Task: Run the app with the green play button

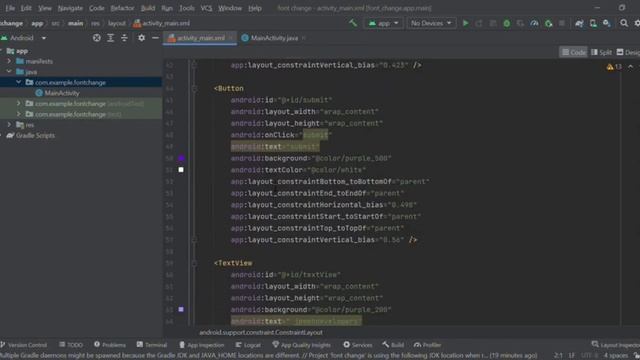Action: pos(465,23)
